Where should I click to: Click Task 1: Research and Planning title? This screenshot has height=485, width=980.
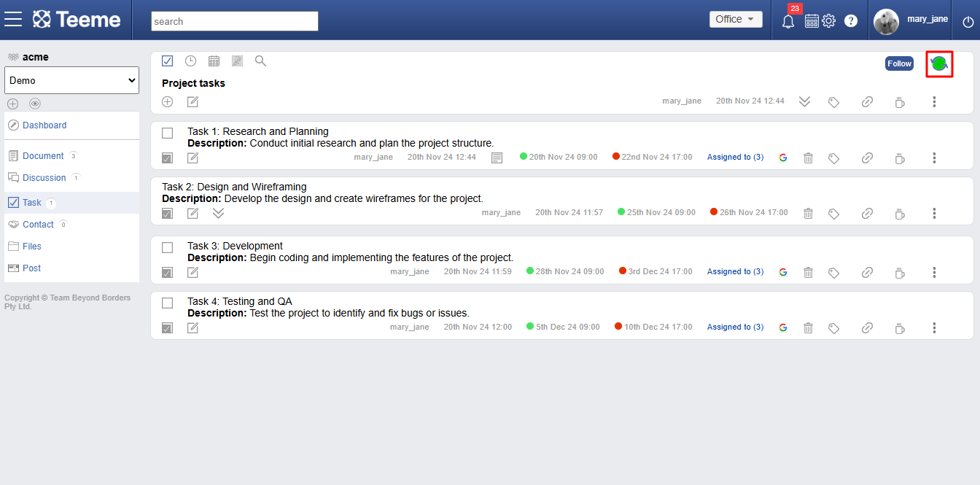click(x=258, y=131)
